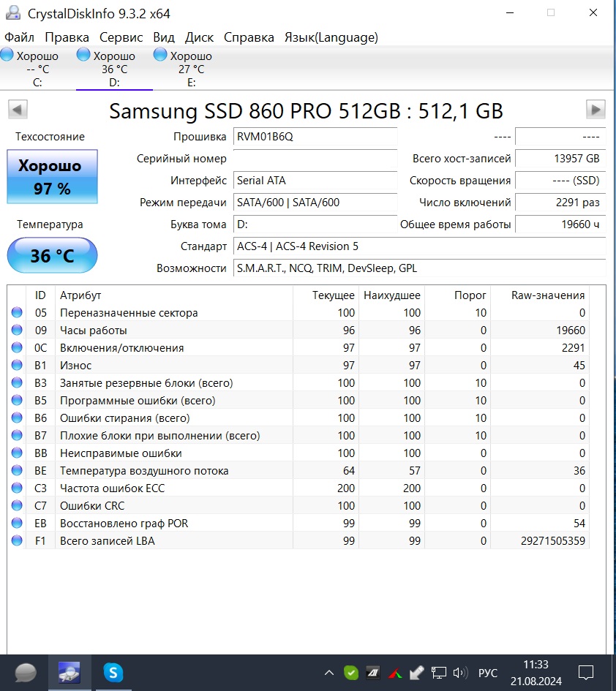This screenshot has width=616, height=691.
Task: Click the Стандарт ACS-4 field
Action: pos(419,246)
